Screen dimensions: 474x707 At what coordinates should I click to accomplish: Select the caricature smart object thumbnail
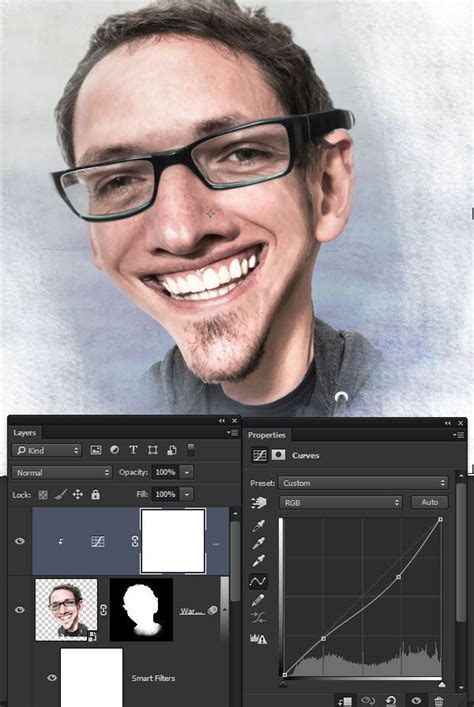[66, 610]
